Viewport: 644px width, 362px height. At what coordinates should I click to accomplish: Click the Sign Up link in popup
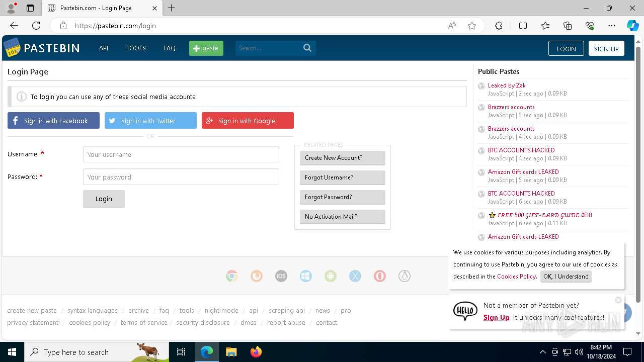[x=497, y=317]
